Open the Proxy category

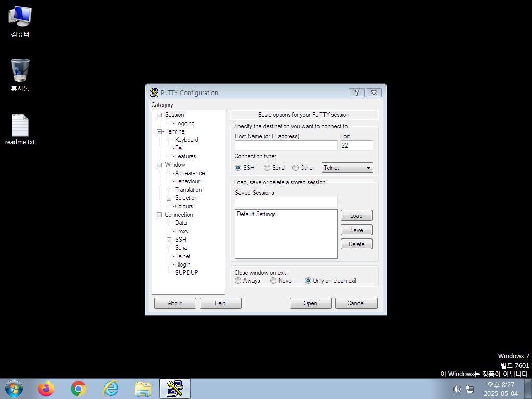coord(181,231)
